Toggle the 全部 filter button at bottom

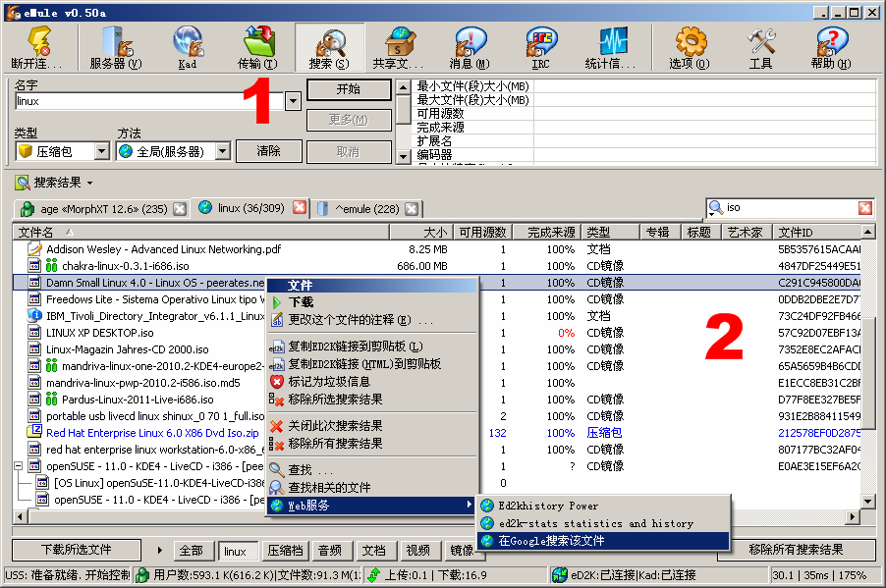coord(191,551)
